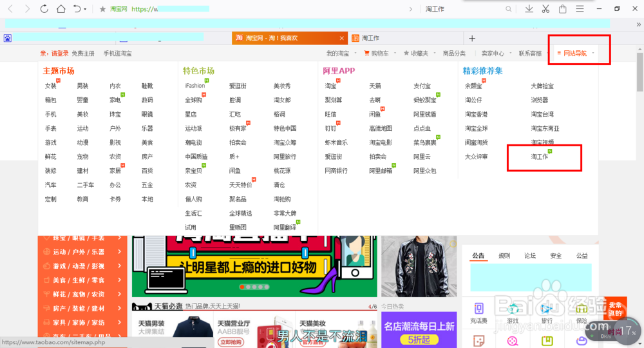The height and width of the screenshot is (348, 644).
Task: Click the 充话费 phone recharge icon
Action: 478,308
